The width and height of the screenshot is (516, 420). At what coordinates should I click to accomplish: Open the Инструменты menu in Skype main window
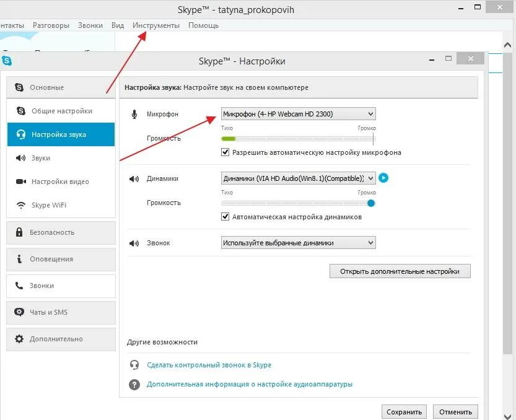pos(156,25)
